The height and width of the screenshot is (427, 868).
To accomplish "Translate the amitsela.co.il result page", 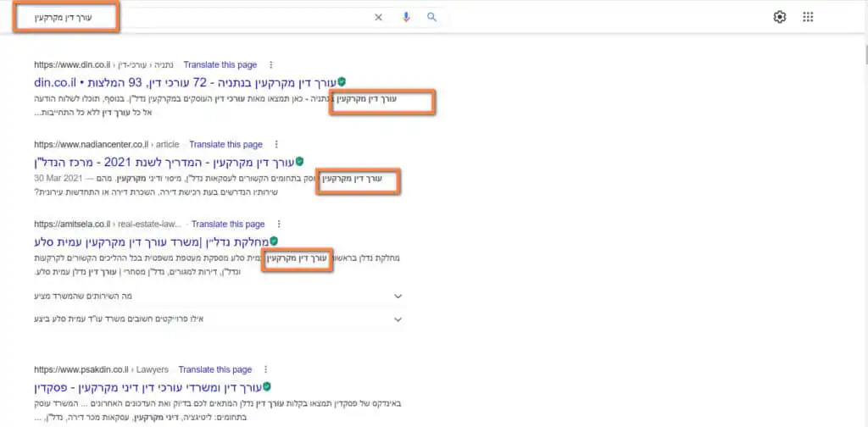I will click(x=228, y=225).
